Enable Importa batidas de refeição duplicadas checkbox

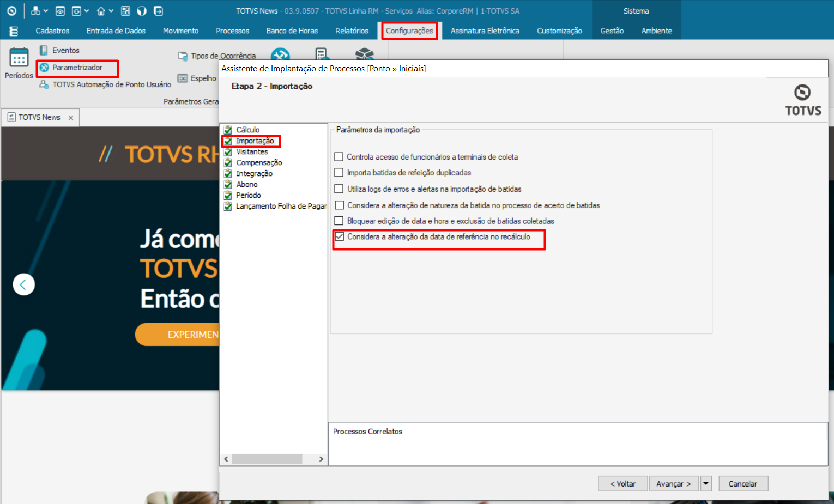click(339, 173)
